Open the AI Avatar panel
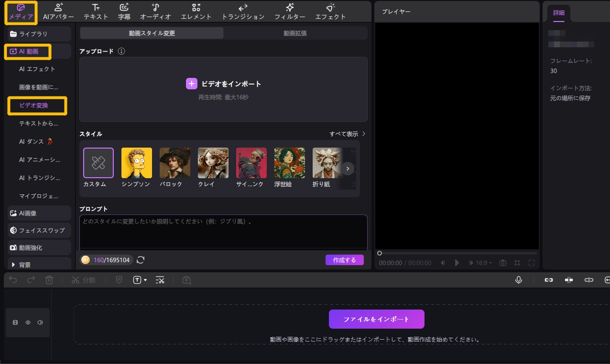This screenshot has height=364, width=610. [58, 11]
